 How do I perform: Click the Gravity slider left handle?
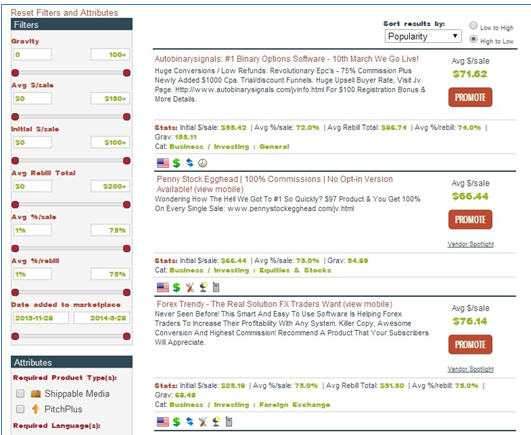(15, 73)
